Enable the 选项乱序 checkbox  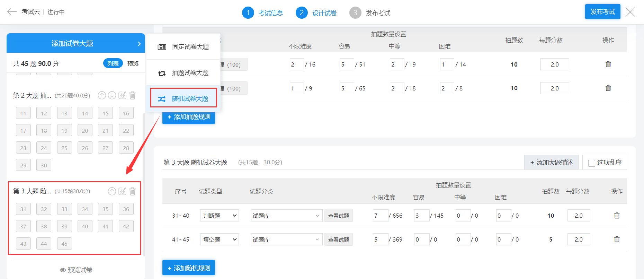[x=592, y=163]
